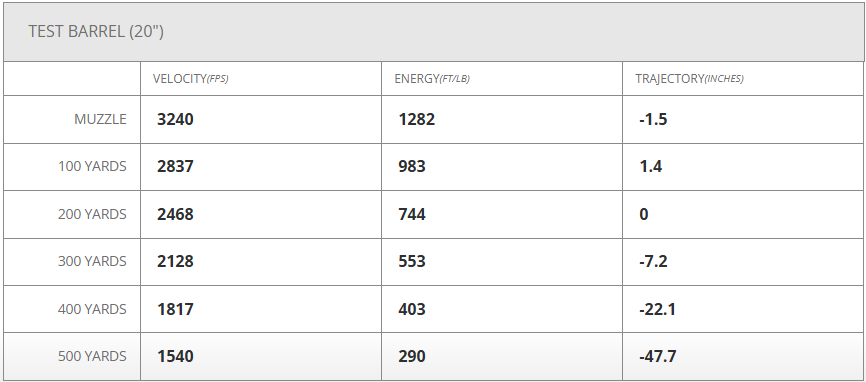The width and height of the screenshot is (866, 382).
Task: Click the 500 YARDS row label
Action: coord(92,357)
